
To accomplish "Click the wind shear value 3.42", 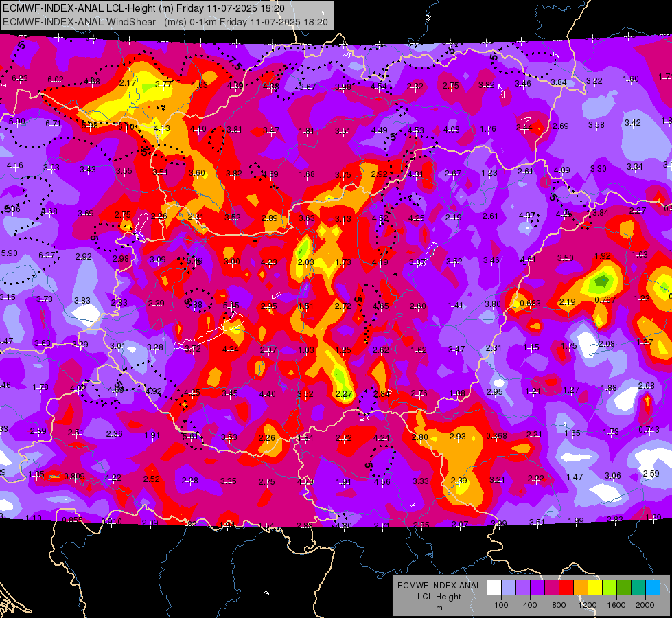I will coord(633,123).
